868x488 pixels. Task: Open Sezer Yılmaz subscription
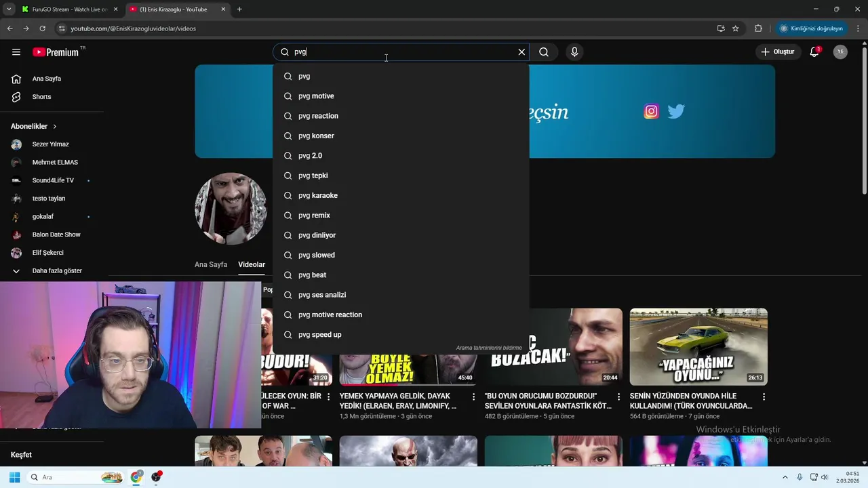(52, 144)
